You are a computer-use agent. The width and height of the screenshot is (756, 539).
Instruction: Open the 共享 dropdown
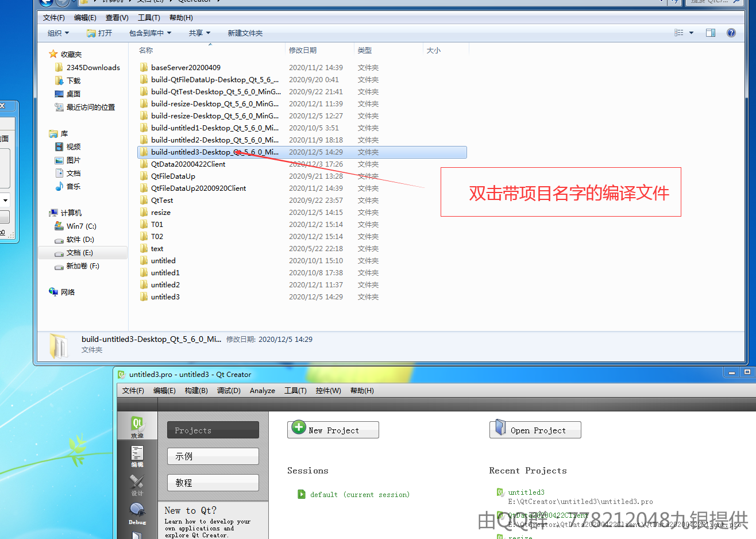click(199, 33)
